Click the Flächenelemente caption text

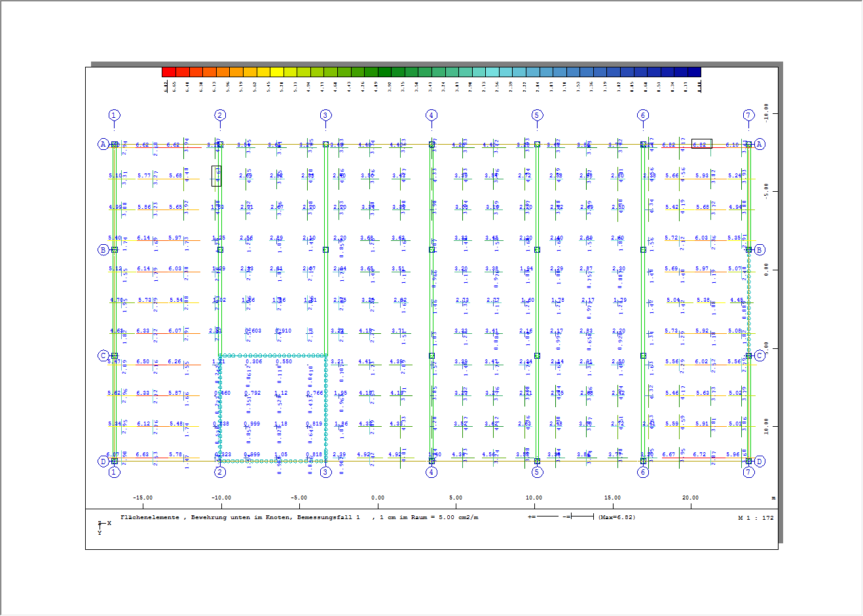(x=149, y=517)
